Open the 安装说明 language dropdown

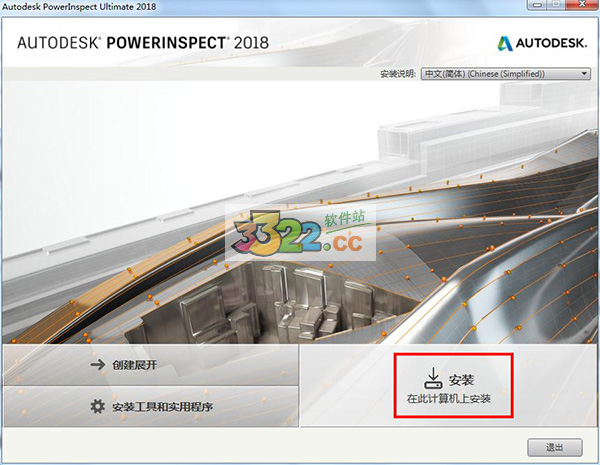(505, 74)
